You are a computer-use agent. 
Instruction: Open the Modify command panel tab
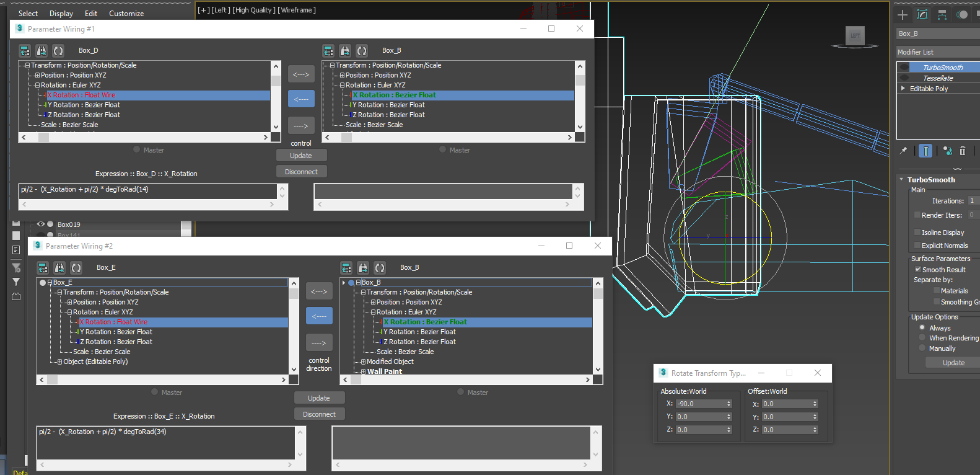(x=922, y=15)
